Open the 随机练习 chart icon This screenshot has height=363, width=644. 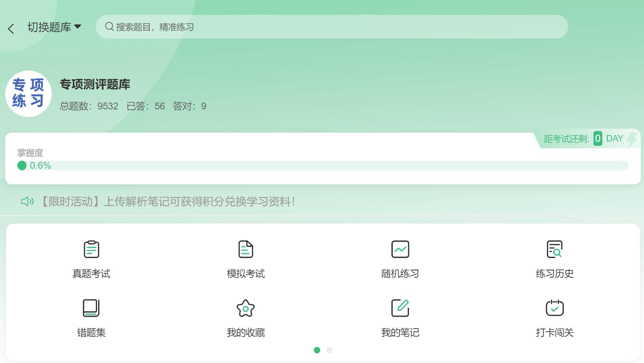pyautogui.click(x=400, y=249)
